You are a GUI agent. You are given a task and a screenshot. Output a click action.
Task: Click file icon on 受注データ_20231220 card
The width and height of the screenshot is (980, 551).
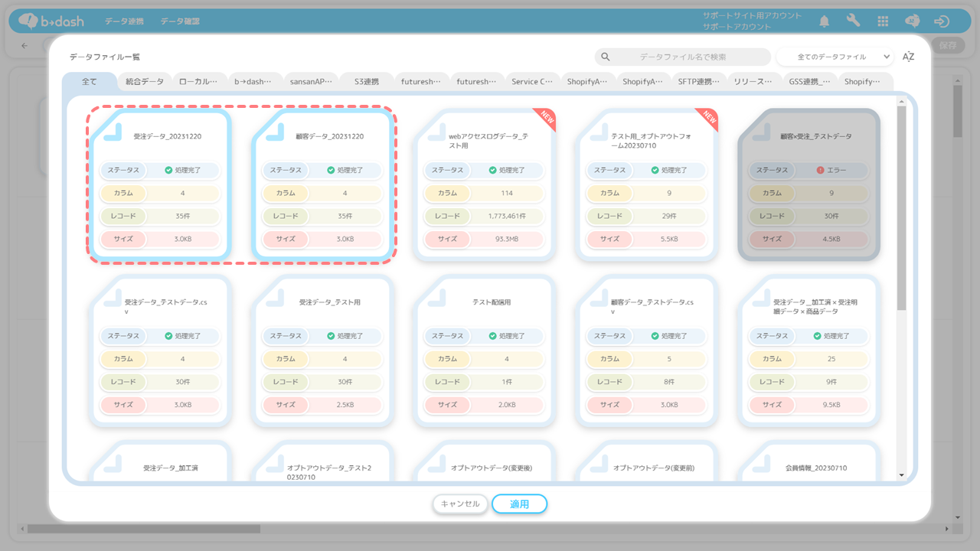pyautogui.click(x=113, y=132)
